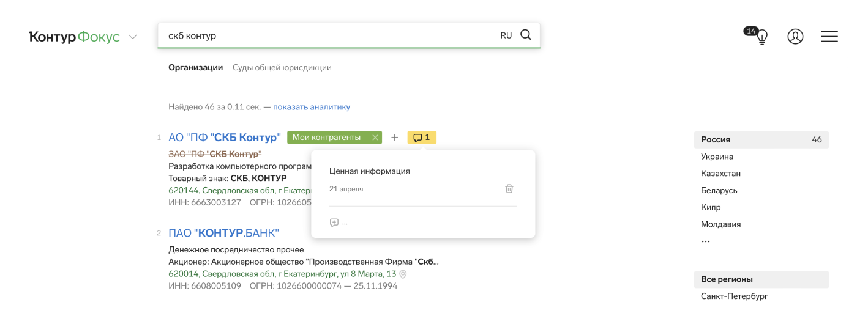The height and width of the screenshot is (313, 868).
Task: Select the Организации tab
Action: tap(196, 67)
